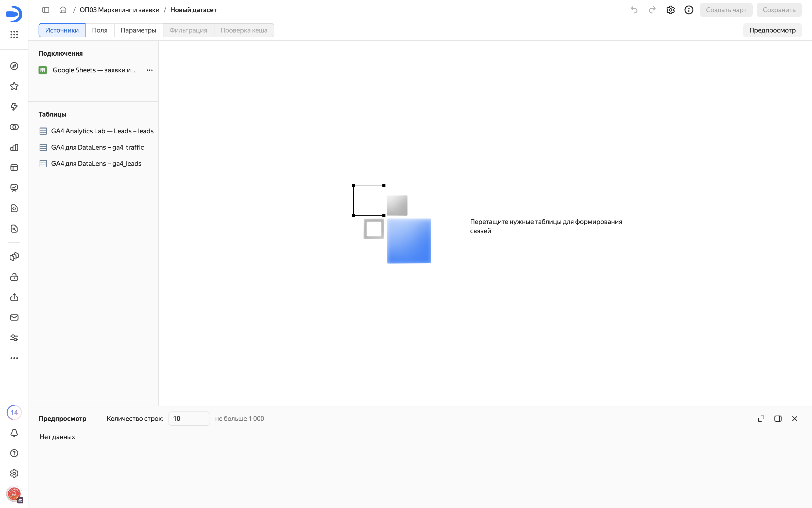Screen dimensions: 812x508
Task: Open datasets overlapping circles icon in sidebar
Action: click(14, 127)
